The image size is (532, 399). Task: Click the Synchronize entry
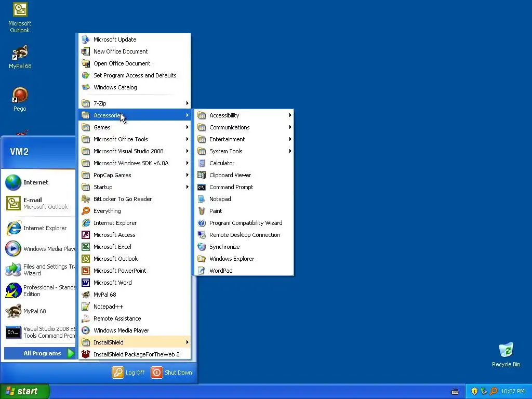pyautogui.click(x=244, y=247)
